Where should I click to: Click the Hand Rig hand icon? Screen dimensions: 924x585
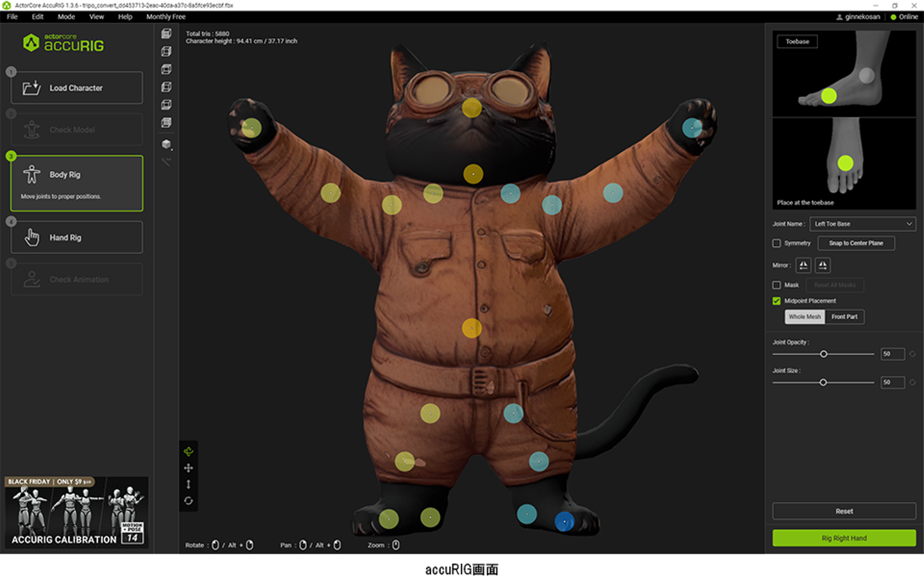click(x=32, y=237)
